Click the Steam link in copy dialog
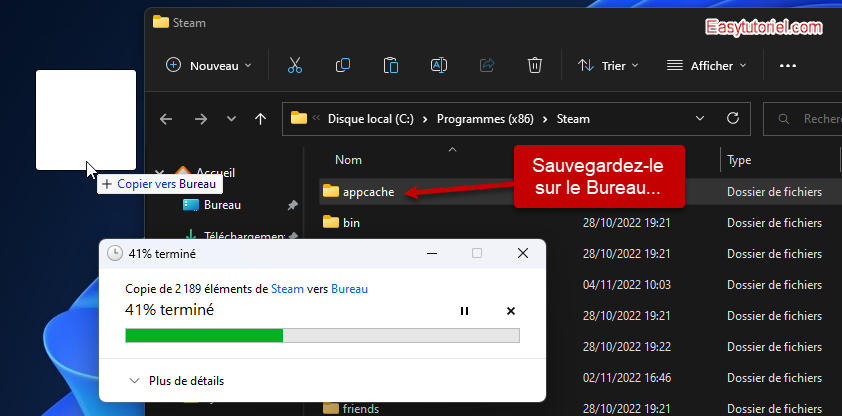 (x=287, y=289)
